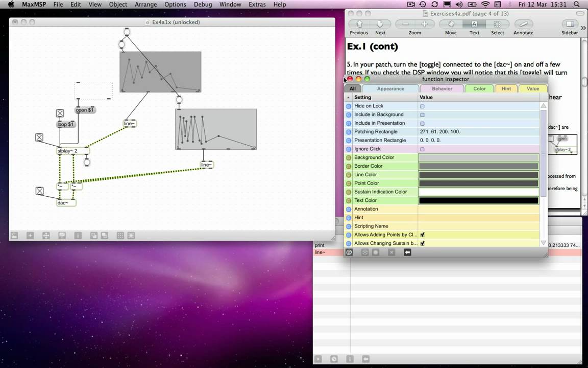Click the i icon in Max window
Image resolution: width=588 pixels, height=368 pixels.
[350, 359]
